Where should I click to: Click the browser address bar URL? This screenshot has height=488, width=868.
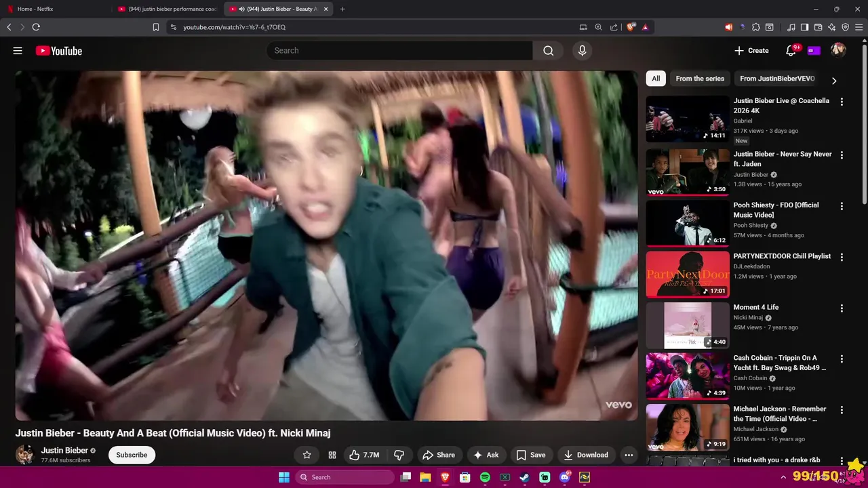click(234, 27)
